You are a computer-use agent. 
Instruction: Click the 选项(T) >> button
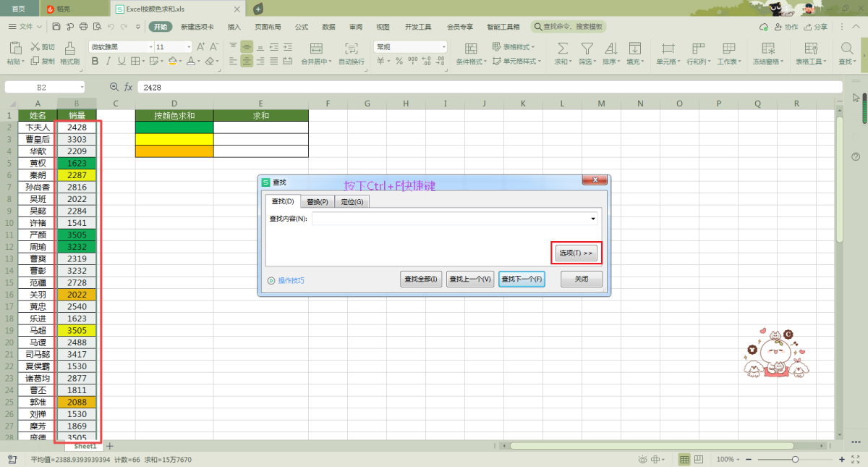click(x=576, y=253)
